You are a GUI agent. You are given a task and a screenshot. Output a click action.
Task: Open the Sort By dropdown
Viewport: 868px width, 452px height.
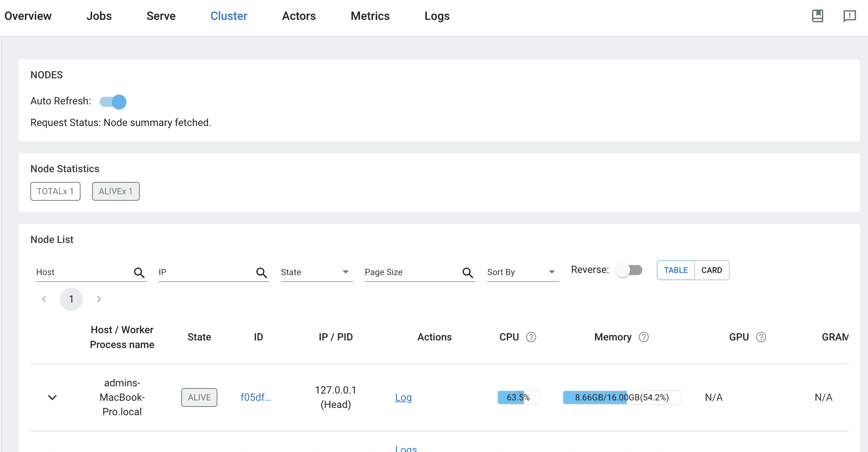pyautogui.click(x=522, y=272)
